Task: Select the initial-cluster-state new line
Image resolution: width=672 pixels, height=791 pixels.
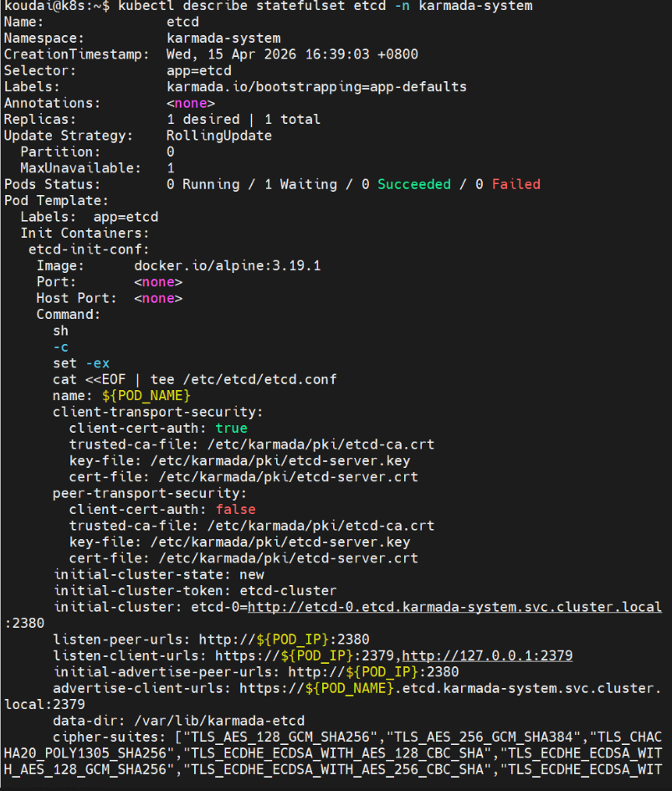Action: 159,574
